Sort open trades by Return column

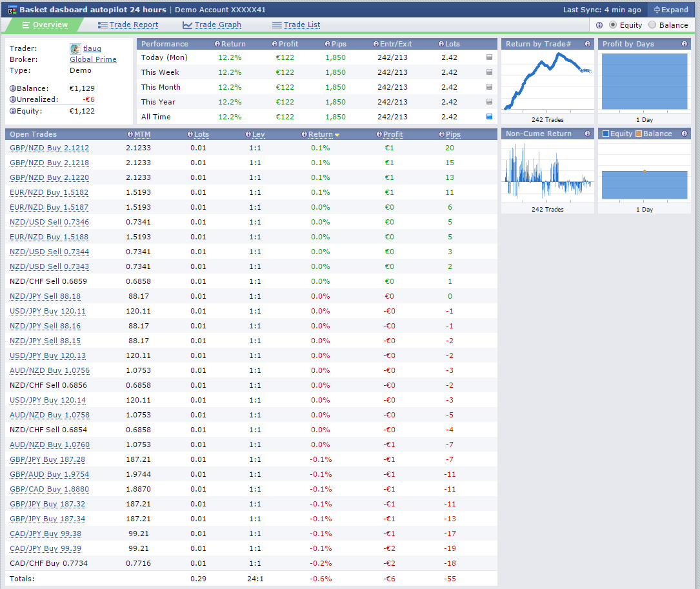(x=321, y=134)
